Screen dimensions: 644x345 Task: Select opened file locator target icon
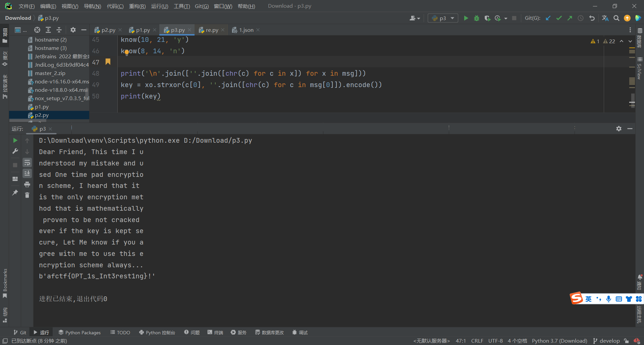(37, 30)
